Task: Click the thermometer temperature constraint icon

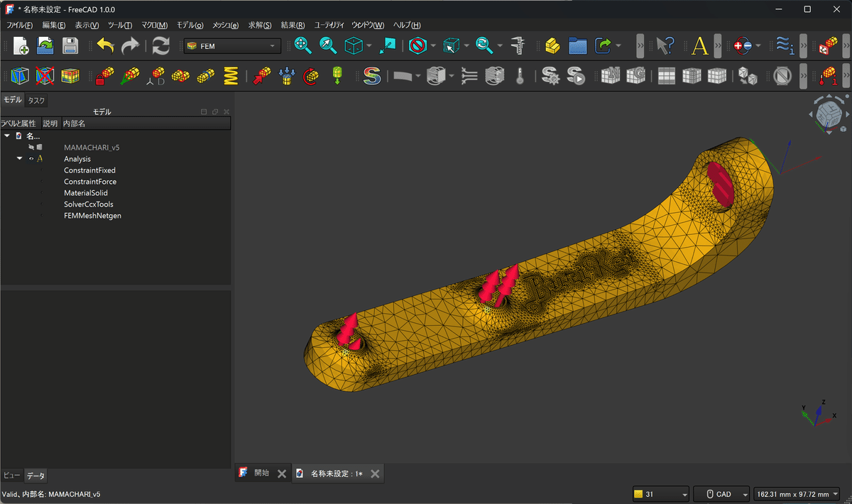Action: tap(520, 75)
